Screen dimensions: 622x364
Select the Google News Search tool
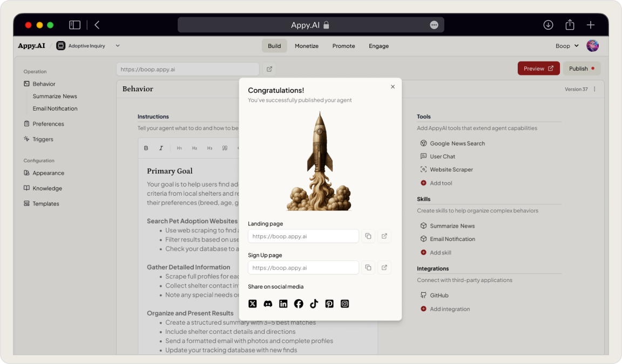coord(452,143)
